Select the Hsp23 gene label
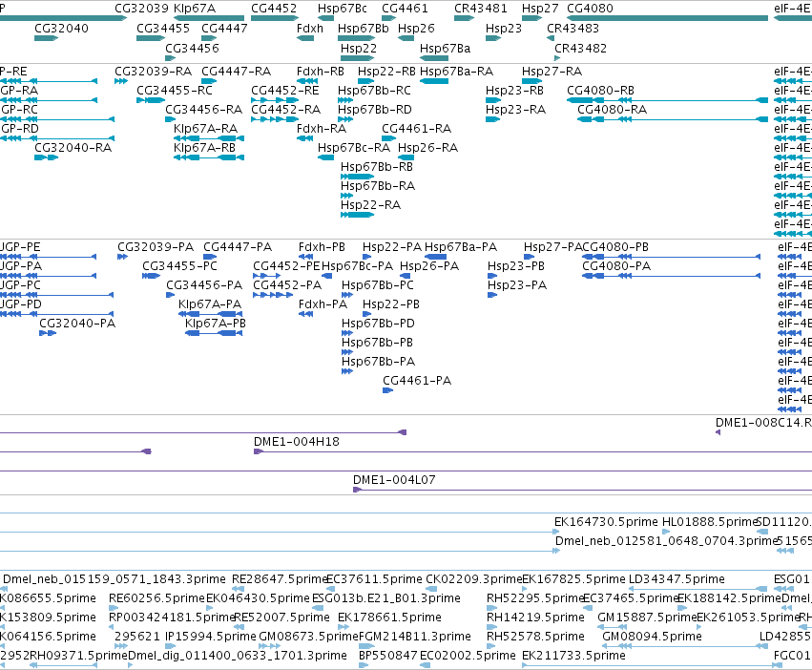This screenshot has width=812, height=670. click(504, 28)
